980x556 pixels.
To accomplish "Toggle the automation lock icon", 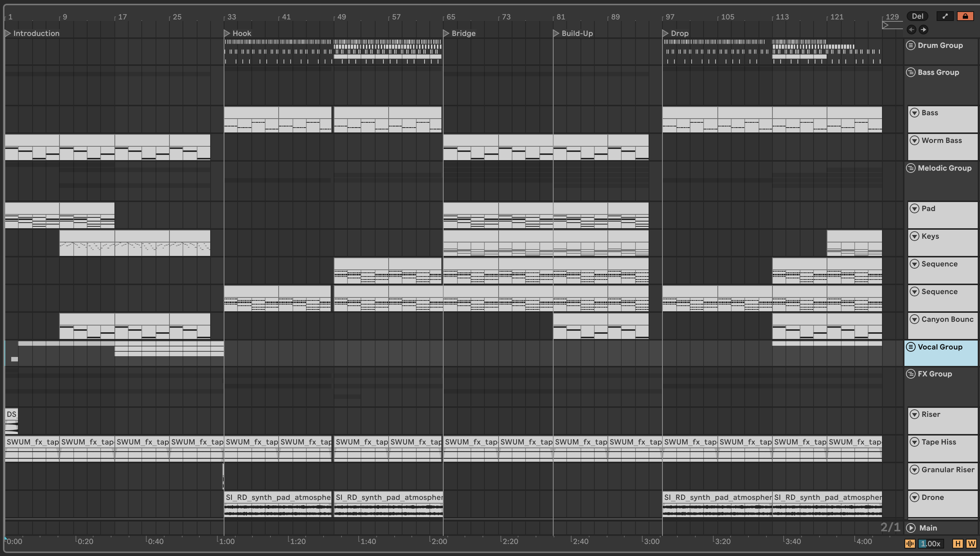I will tap(965, 16).
